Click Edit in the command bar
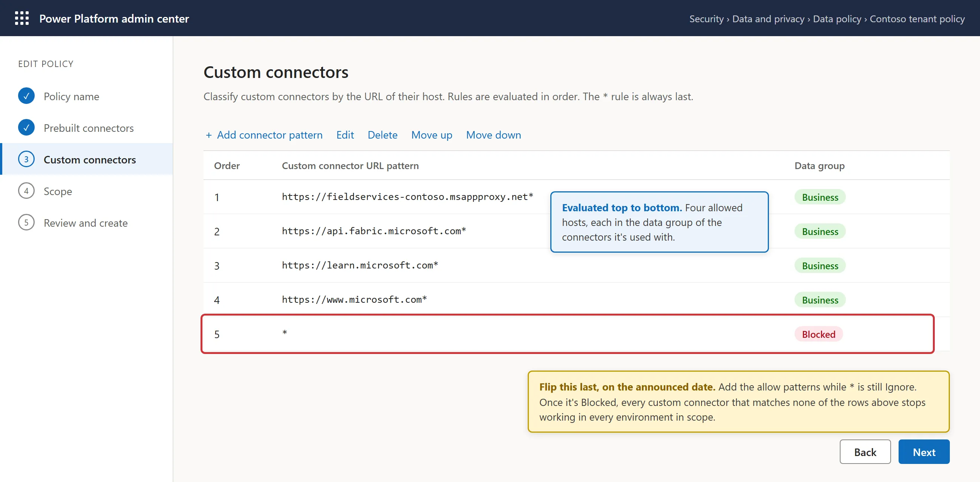The height and width of the screenshot is (482, 980). [x=345, y=135]
